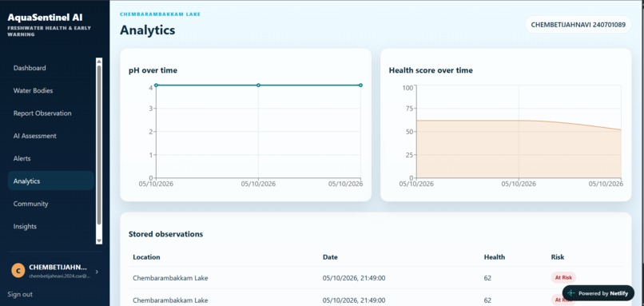Click second row health value 62
Viewport: 644px width, 306px height.
click(x=487, y=300)
